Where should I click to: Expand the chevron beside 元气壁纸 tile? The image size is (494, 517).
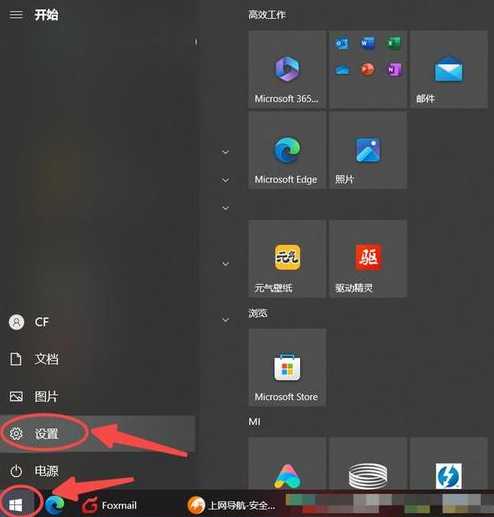[226, 264]
